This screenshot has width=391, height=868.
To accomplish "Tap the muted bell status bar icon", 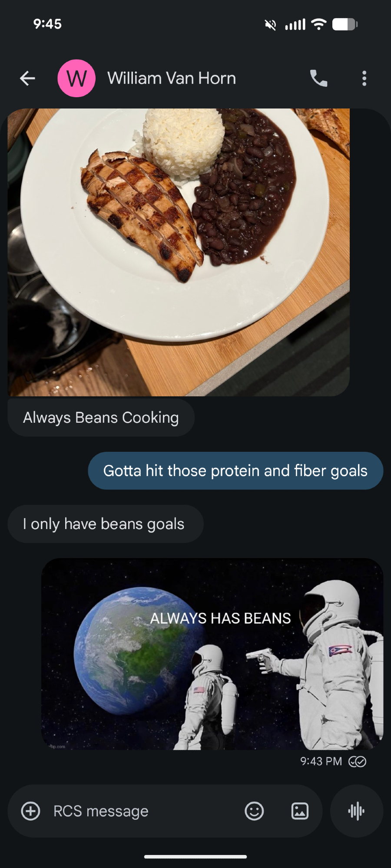I will click(270, 25).
